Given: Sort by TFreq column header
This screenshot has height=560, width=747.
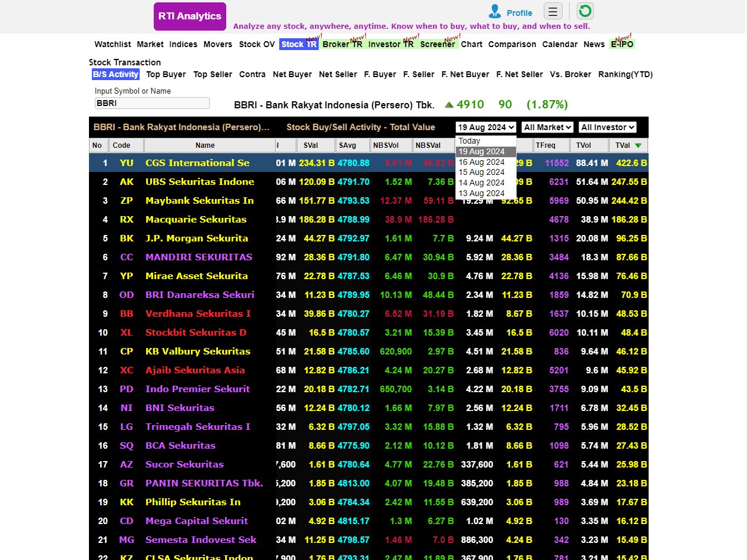Looking at the screenshot, I should coord(552,145).
